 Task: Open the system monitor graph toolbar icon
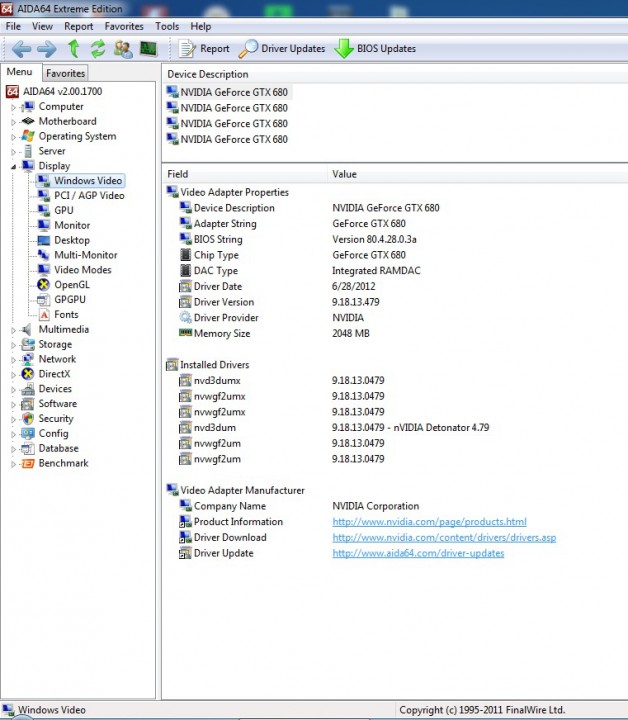point(148,49)
